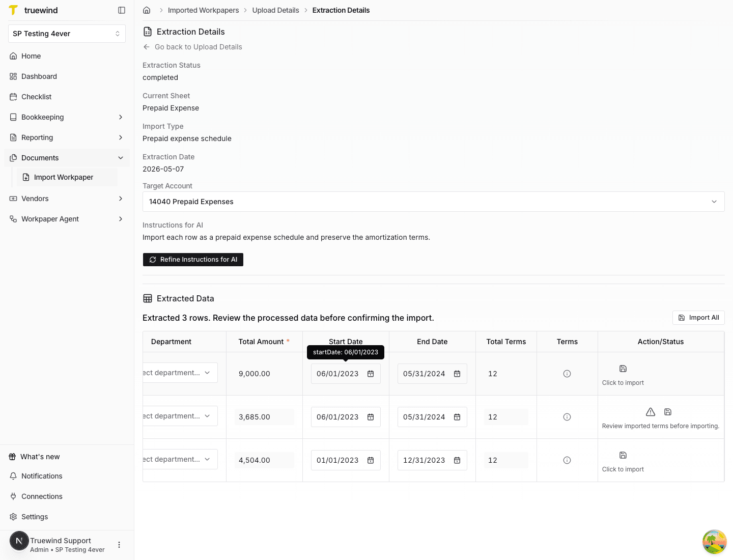
Task: Click total amount field 4,504.00
Action: tap(264, 460)
